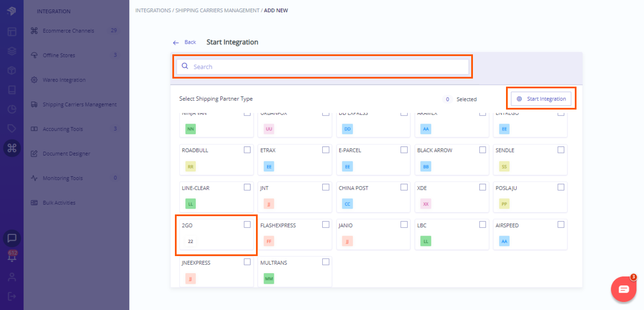Click the app logo in the left rail
Screen dimensions: 644x310
11,11
